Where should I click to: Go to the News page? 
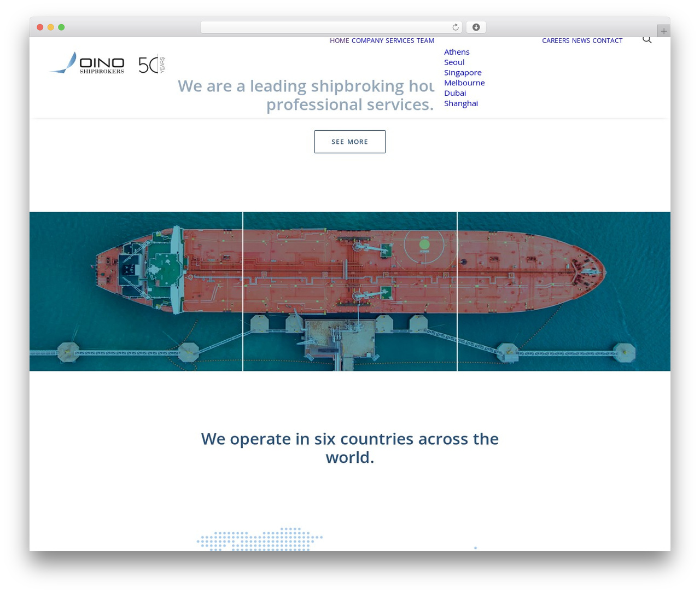[x=581, y=40]
